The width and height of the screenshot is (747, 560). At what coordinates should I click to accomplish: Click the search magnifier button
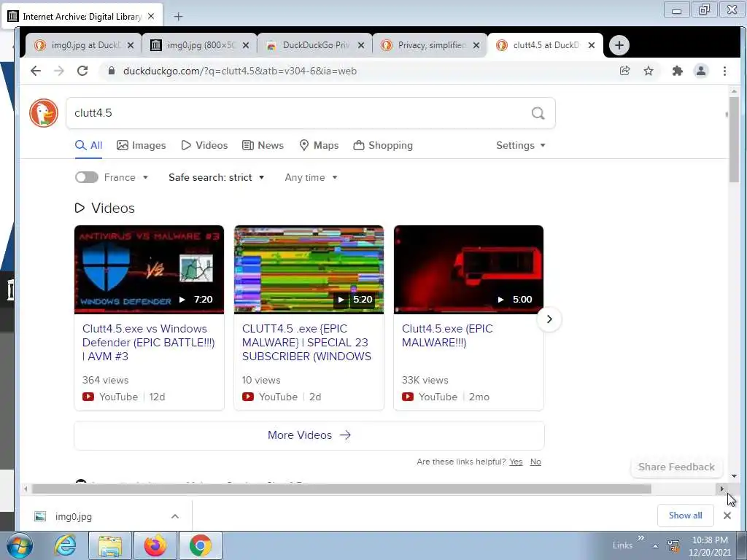click(x=538, y=113)
